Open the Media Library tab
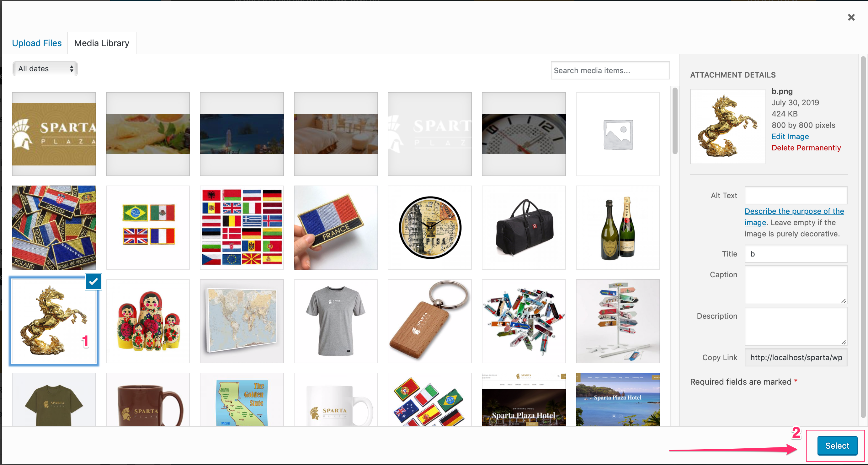Screen dimensions: 868x465 (101, 43)
